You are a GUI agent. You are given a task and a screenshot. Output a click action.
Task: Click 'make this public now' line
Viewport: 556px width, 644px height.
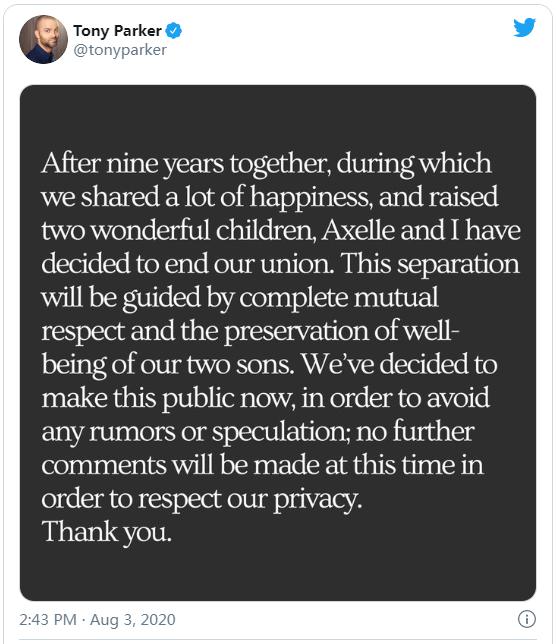[168, 398]
